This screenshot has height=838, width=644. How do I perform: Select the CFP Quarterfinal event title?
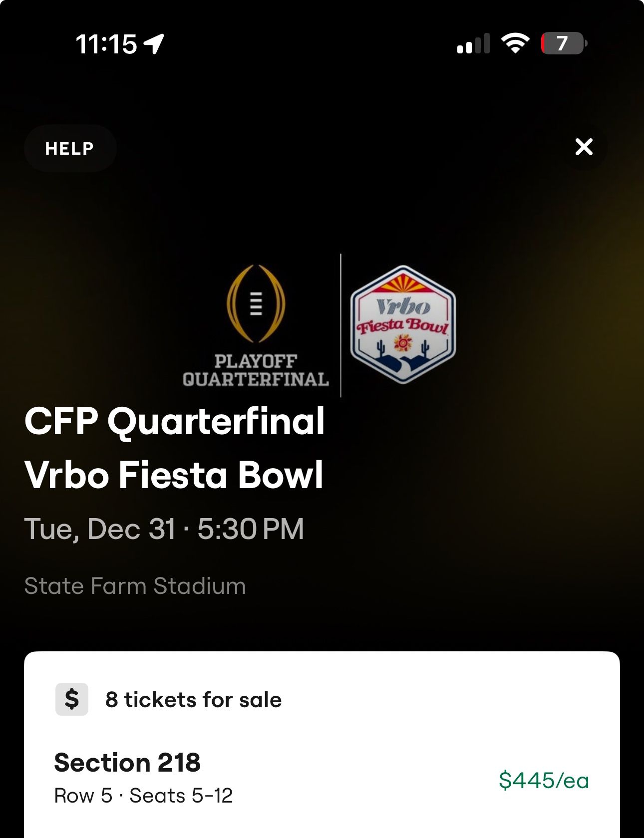(175, 421)
